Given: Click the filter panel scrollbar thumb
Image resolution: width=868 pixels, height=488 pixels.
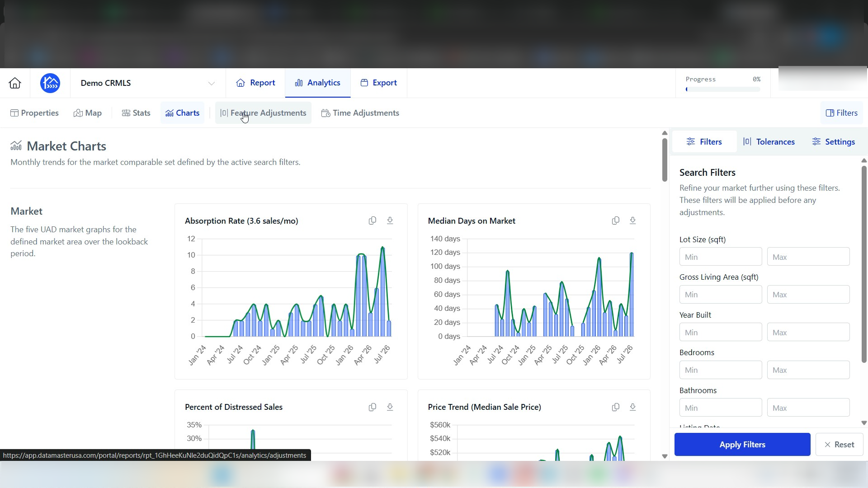Looking at the screenshot, I should [864, 264].
